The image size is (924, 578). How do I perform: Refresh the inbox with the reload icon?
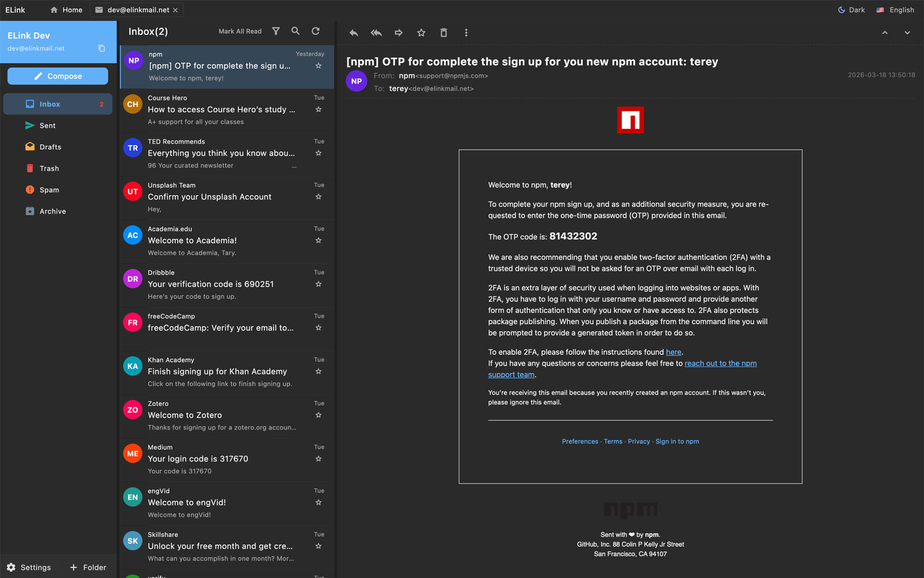[x=315, y=31]
